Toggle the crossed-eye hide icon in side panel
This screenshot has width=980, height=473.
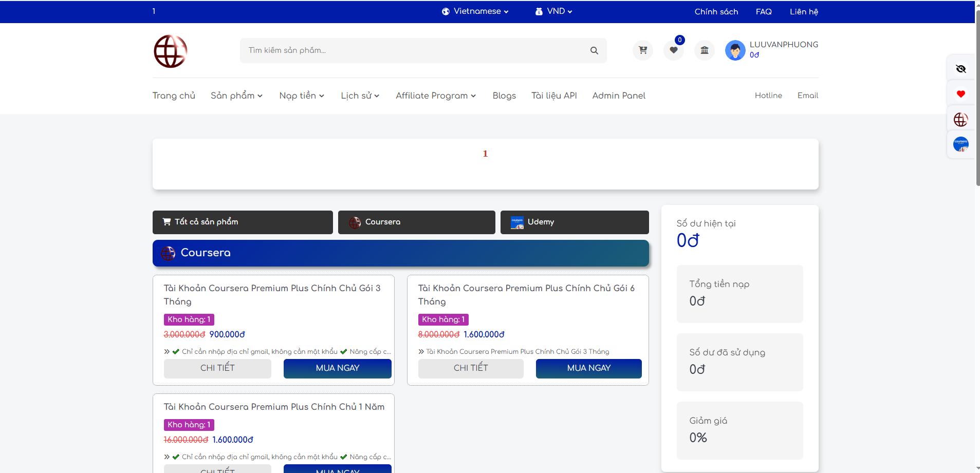point(960,69)
